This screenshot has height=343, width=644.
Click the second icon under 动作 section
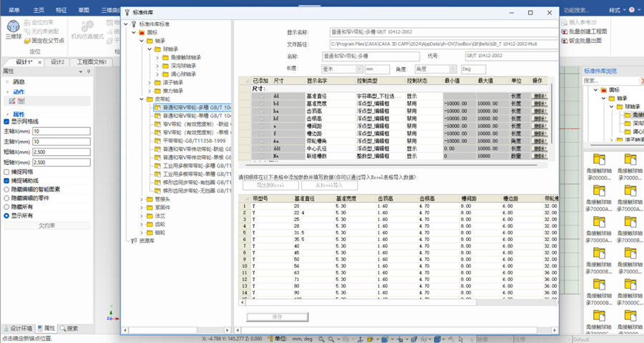coord(21,101)
